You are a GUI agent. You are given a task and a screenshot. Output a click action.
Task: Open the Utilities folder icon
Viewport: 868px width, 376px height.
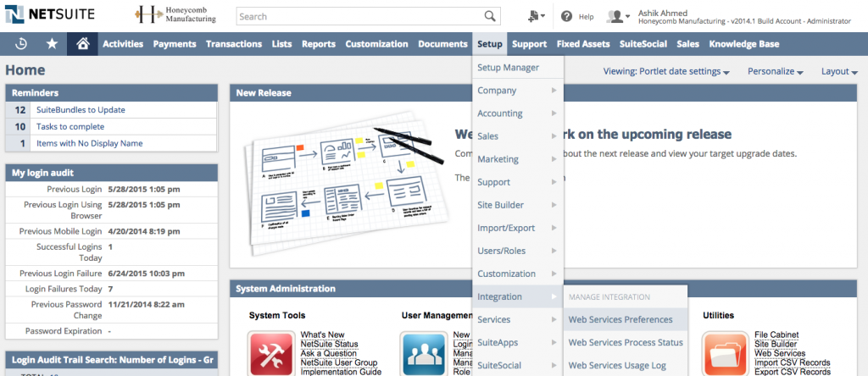tap(726, 354)
